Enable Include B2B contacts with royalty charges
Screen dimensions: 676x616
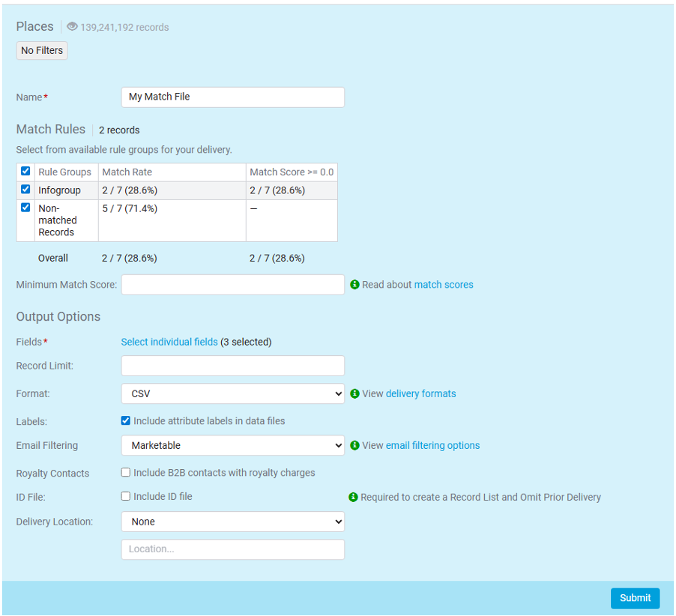(126, 473)
